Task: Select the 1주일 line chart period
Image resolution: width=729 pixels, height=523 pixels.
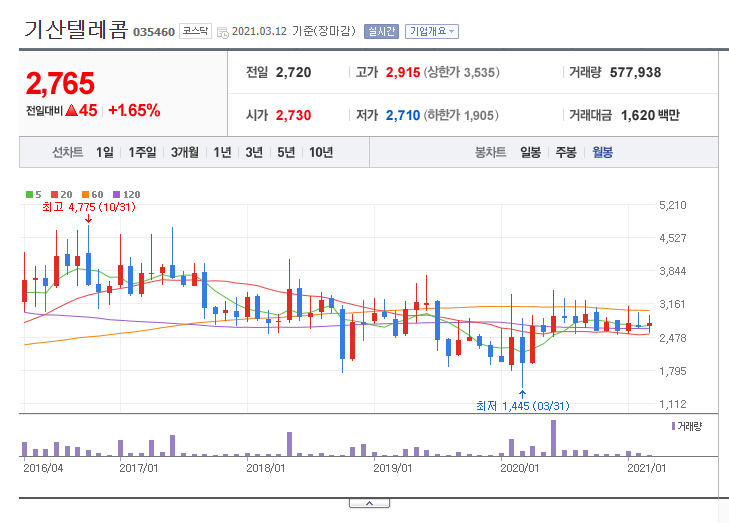Action: [142, 152]
